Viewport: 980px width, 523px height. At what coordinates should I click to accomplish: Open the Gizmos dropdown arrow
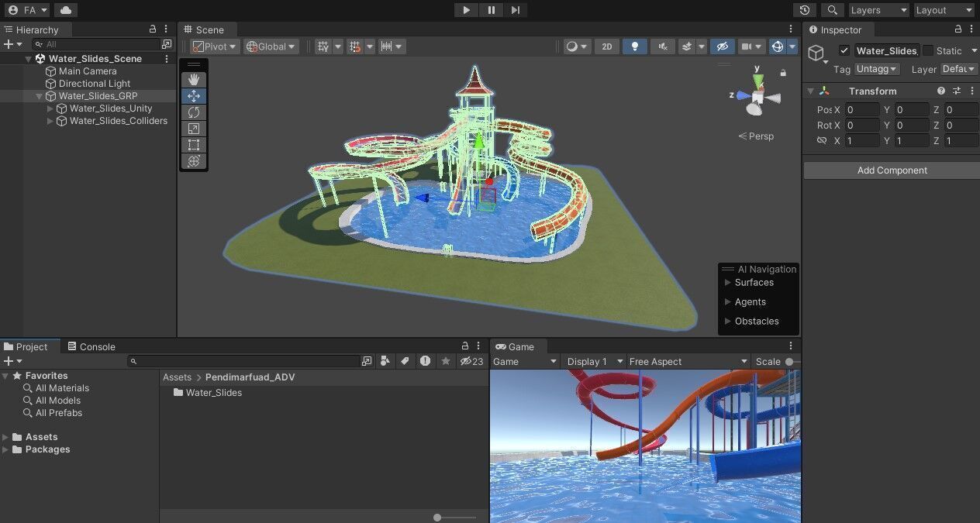(792, 46)
